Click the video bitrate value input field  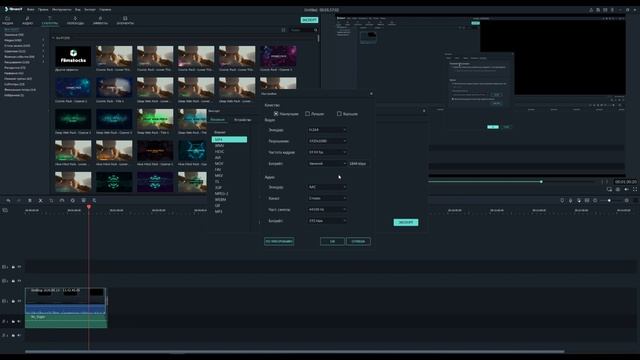tap(358, 163)
